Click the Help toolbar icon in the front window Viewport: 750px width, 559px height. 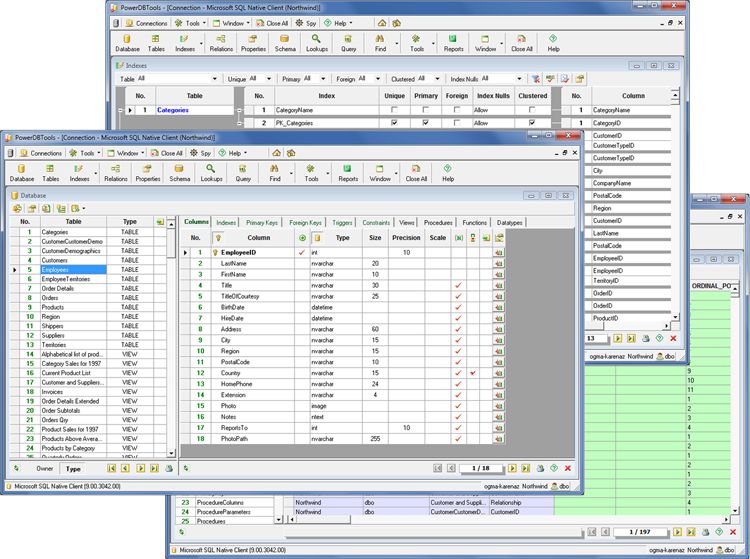[x=448, y=173]
